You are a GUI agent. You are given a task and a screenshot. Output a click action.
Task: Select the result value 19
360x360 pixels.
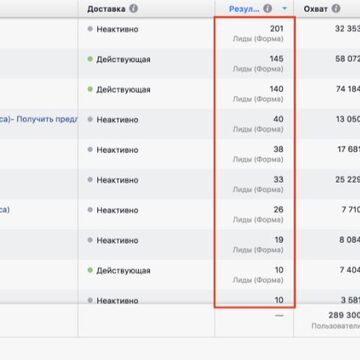pos(279,240)
